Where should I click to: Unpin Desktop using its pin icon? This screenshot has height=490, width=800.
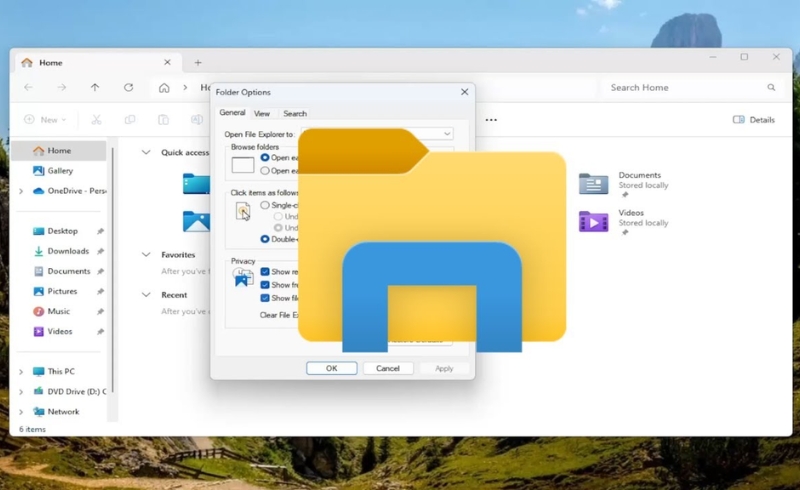click(101, 231)
